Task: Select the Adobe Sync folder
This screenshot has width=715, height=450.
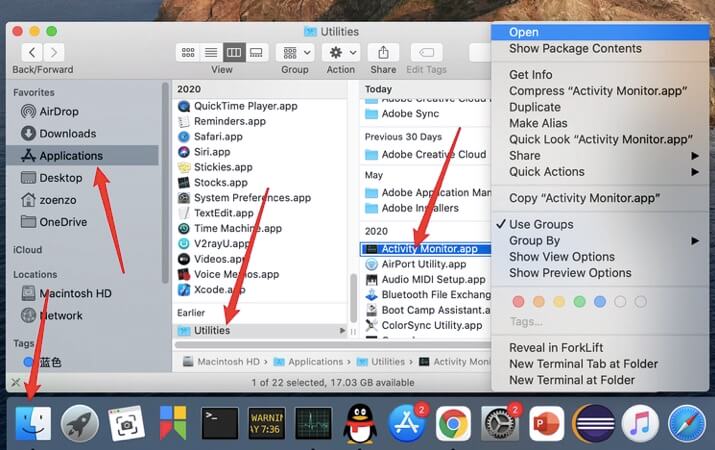Action: coord(402,114)
